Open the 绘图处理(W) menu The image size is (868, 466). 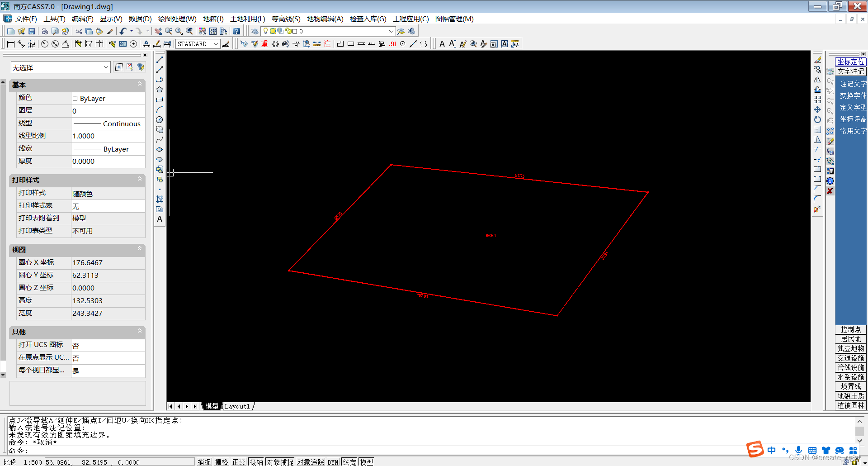pos(177,19)
